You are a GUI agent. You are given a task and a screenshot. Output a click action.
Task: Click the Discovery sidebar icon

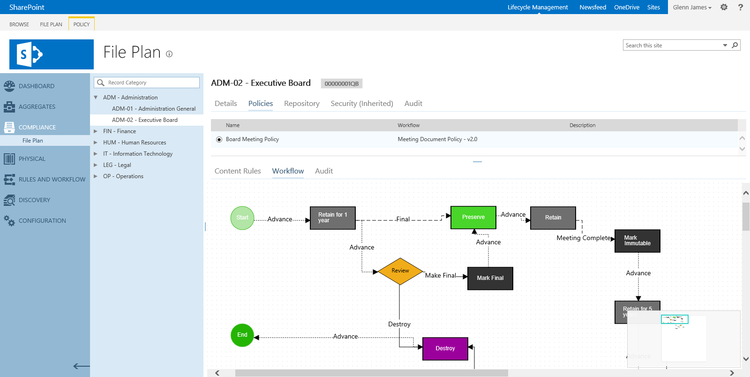pos(10,200)
